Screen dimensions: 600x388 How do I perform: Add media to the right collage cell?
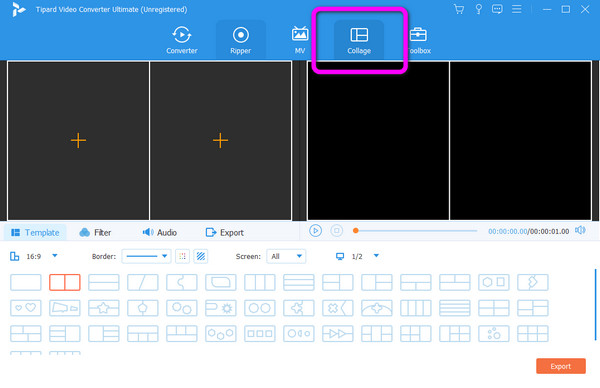click(220, 140)
